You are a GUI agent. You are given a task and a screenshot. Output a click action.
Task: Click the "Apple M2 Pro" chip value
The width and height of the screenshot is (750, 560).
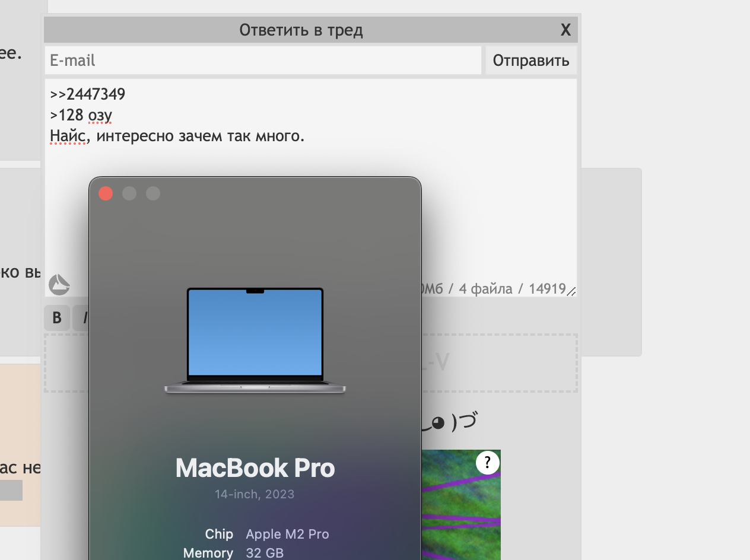pos(287,534)
